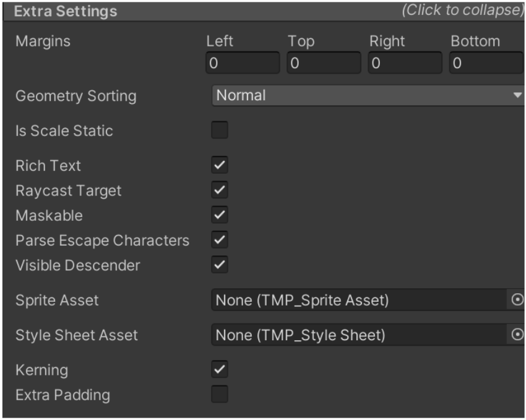Open the Style Sheet Asset object picker

(518, 335)
